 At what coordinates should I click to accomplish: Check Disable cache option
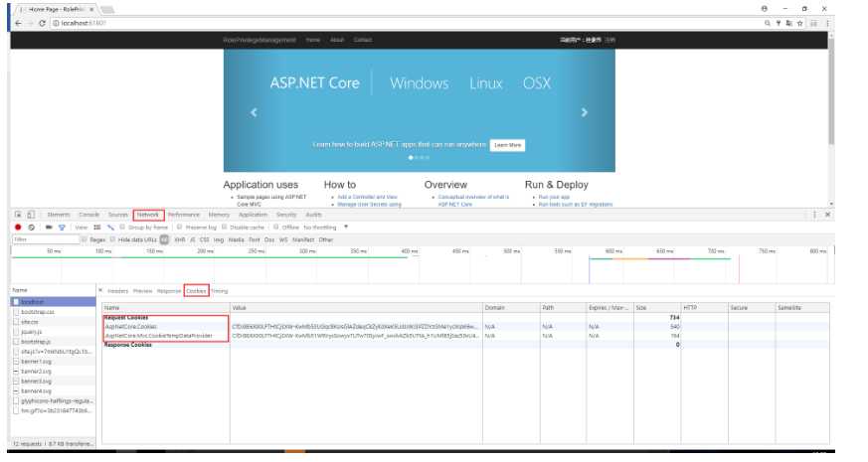(x=224, y=228)
